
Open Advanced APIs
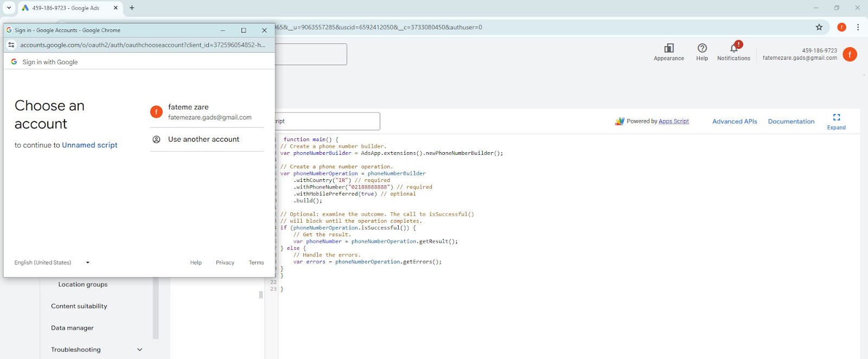pyautogui.click(x=735, y=122)
